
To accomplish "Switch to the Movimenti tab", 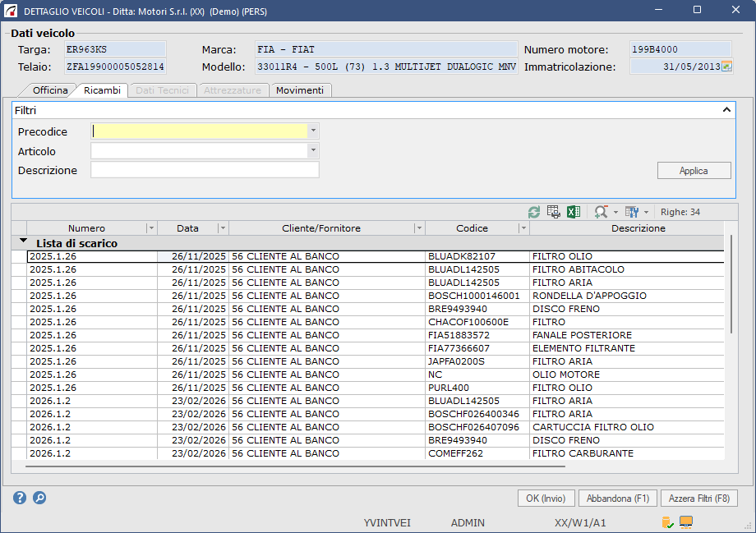I will coord(300,90).
